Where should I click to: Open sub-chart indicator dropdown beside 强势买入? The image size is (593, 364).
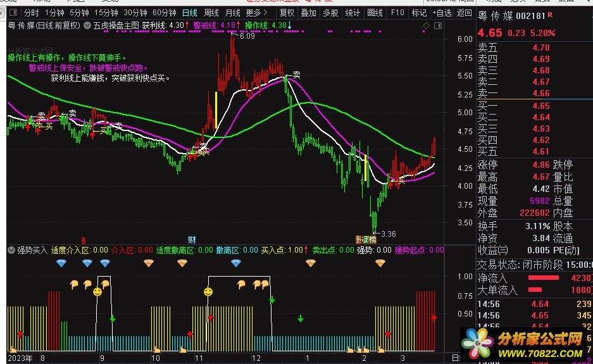pos(11,250)
